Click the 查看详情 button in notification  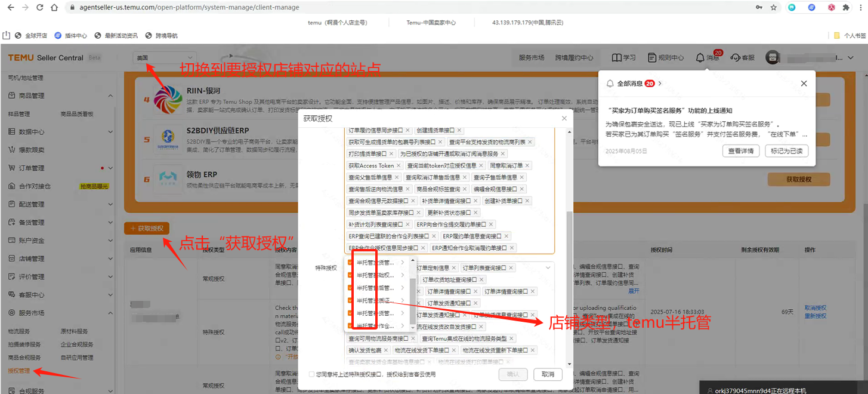(740, 151)
